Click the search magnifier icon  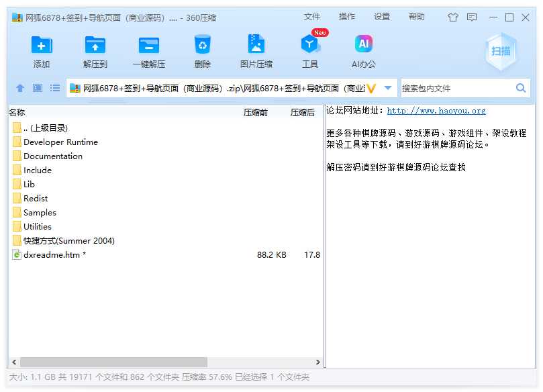tap(521, 88)
